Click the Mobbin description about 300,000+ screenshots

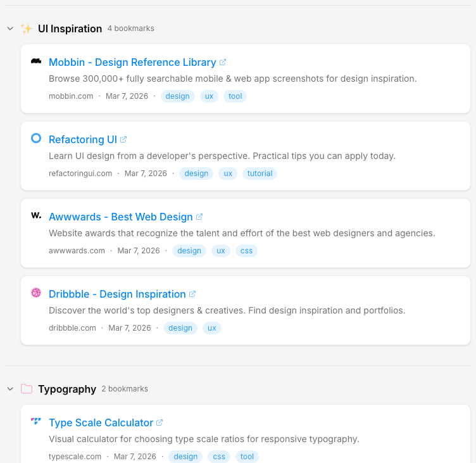coord(233,79)
